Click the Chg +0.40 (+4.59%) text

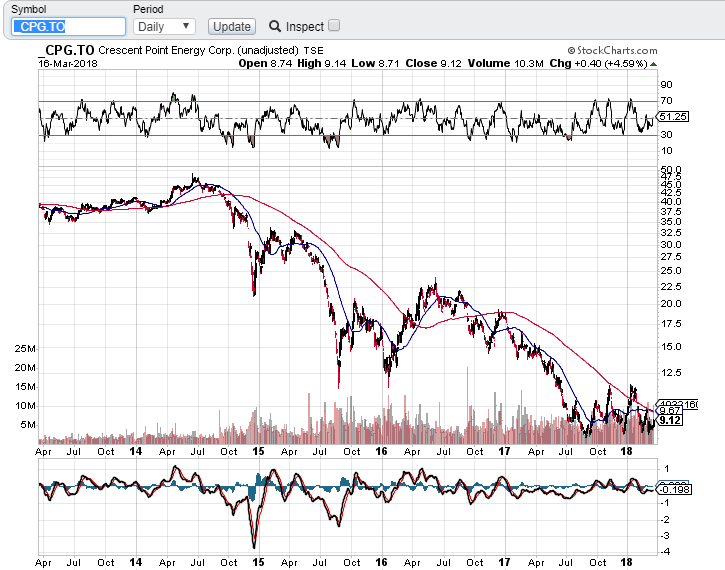(598, 63)
